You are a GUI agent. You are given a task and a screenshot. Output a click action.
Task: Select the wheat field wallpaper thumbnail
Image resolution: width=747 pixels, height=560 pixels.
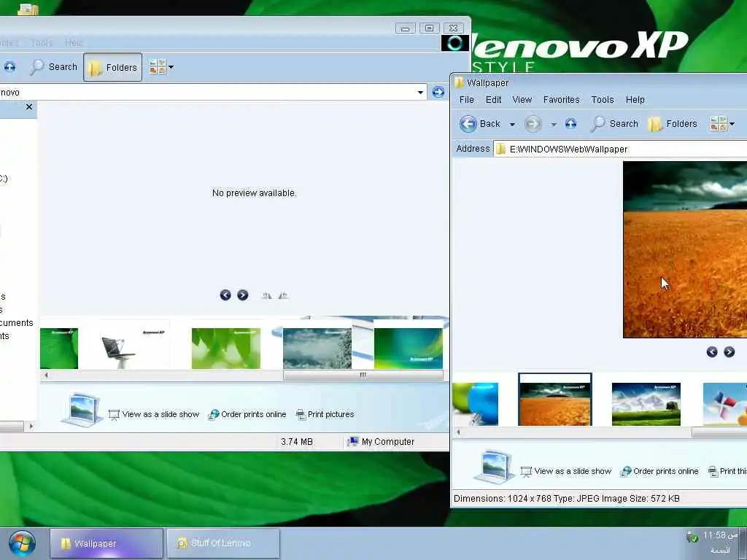pos(555,400)
